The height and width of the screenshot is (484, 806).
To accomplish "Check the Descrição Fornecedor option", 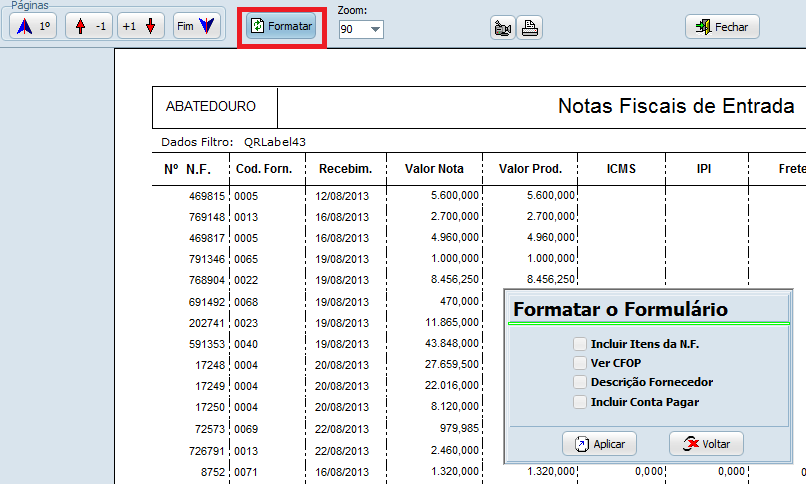I will tap(580, 382).
